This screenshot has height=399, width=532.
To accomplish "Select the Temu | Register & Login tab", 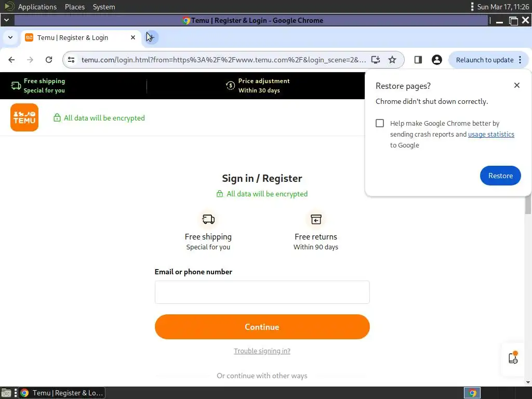I will click(82, 37).
